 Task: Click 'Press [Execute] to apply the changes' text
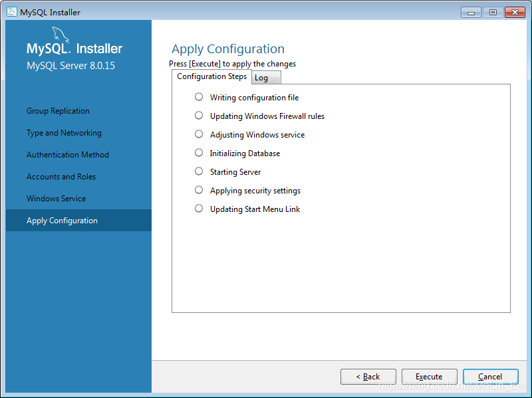pos(232,64)
